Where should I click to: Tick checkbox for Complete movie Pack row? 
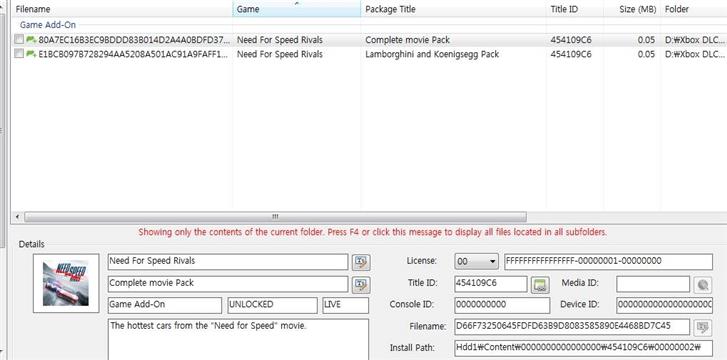coord(19,40)
